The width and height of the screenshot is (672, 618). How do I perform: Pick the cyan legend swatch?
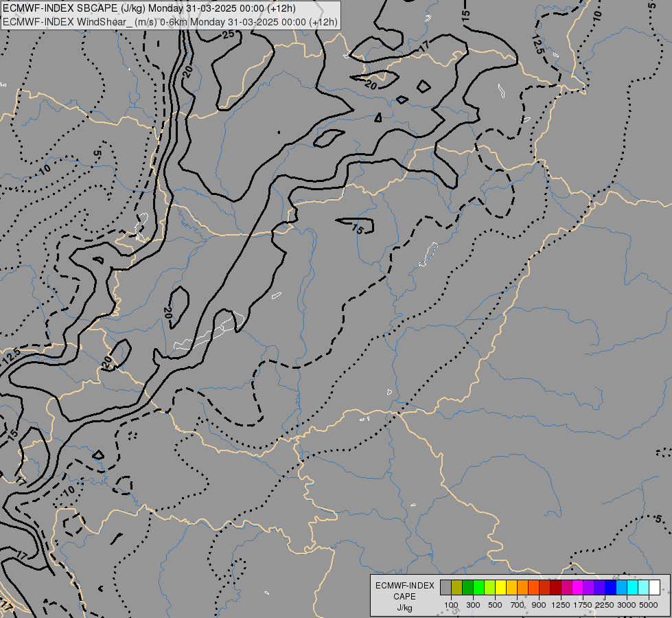[633, 588]
